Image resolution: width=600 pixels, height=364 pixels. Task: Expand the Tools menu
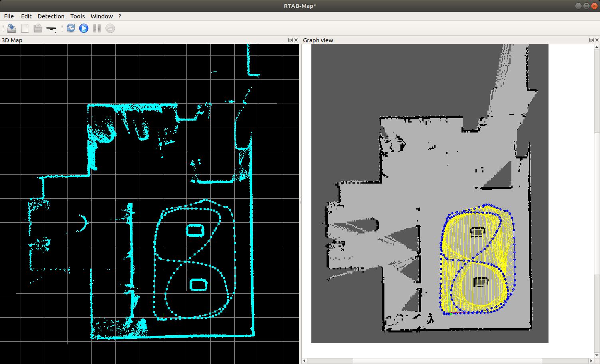click(77, 16)
